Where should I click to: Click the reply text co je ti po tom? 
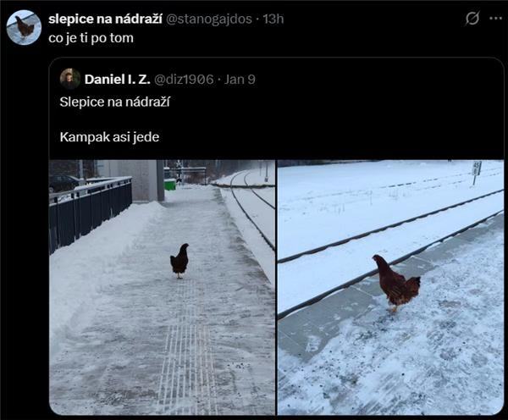(x=91, y=38)
